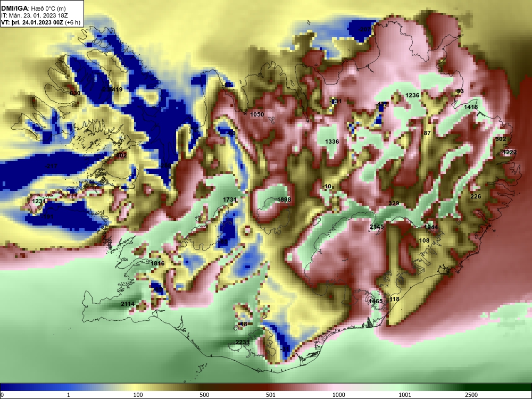Image resolution: width=532 pixels, height=399 pixels.
Task: Click the map value -191
Action: pyautogui.click(x=47, y=216)
